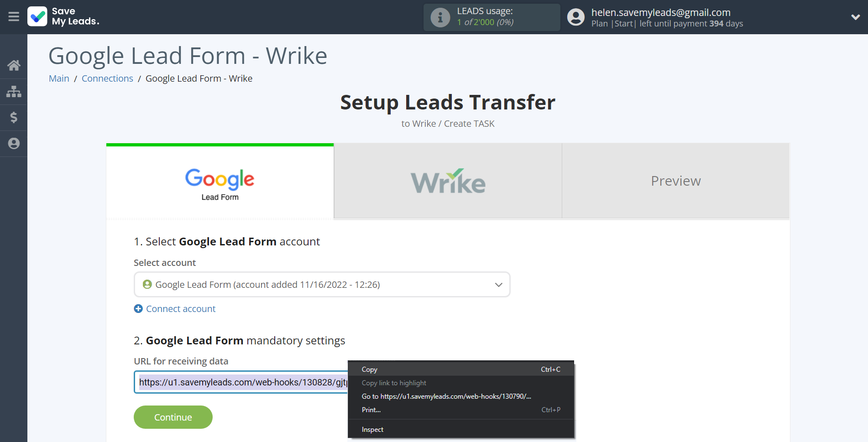Open the billing dollar icon in sidebar
Image resolution: width=868 pixels, height=442 pixels.
pyautogui.click(x=14, y=118)
